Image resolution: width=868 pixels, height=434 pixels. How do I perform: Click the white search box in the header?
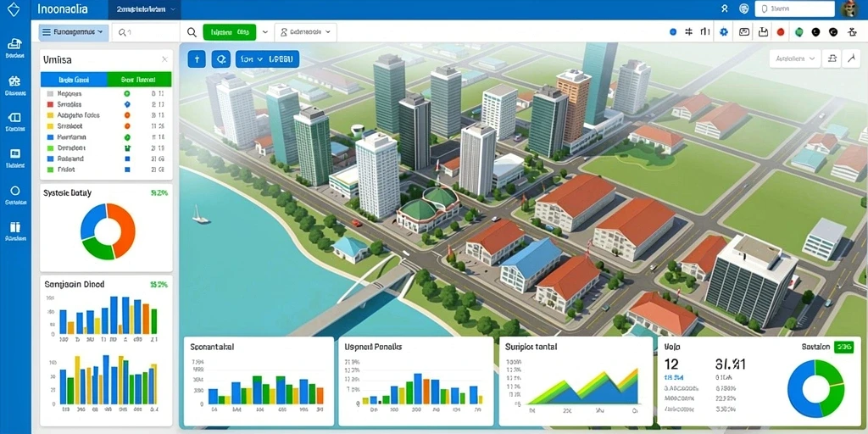click(x=794, y=8)
